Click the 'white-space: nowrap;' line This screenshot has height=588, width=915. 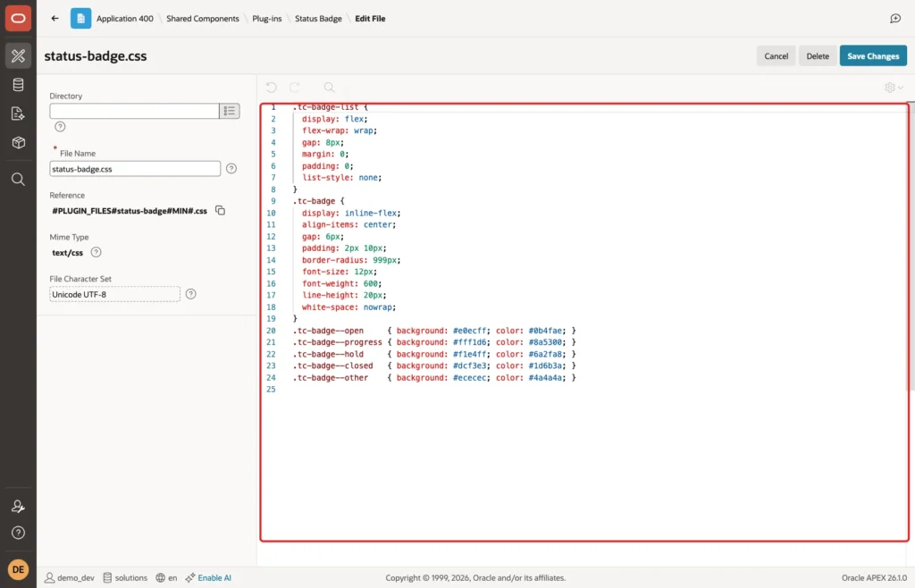click(x=349, y=307)
